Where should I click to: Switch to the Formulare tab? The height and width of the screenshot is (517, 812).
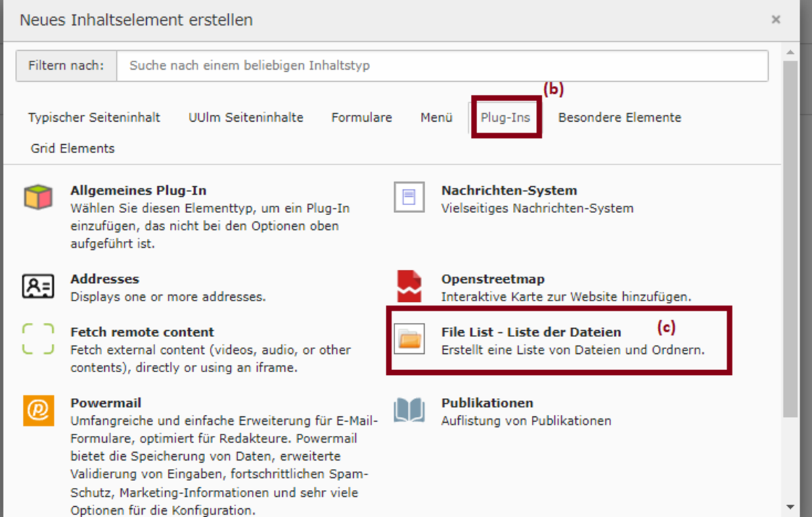[x=361, y=118]
